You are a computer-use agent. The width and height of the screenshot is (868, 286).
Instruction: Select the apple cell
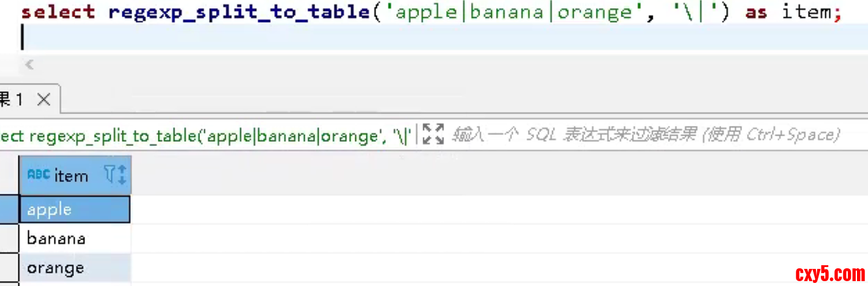coord(75,210)
